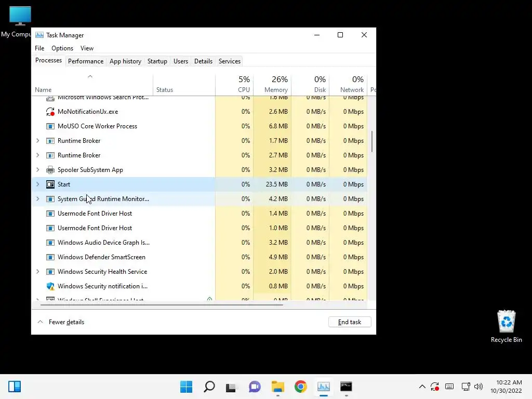
Task: Open the Command Prompt taskbar icon
Action: [346, 387]
